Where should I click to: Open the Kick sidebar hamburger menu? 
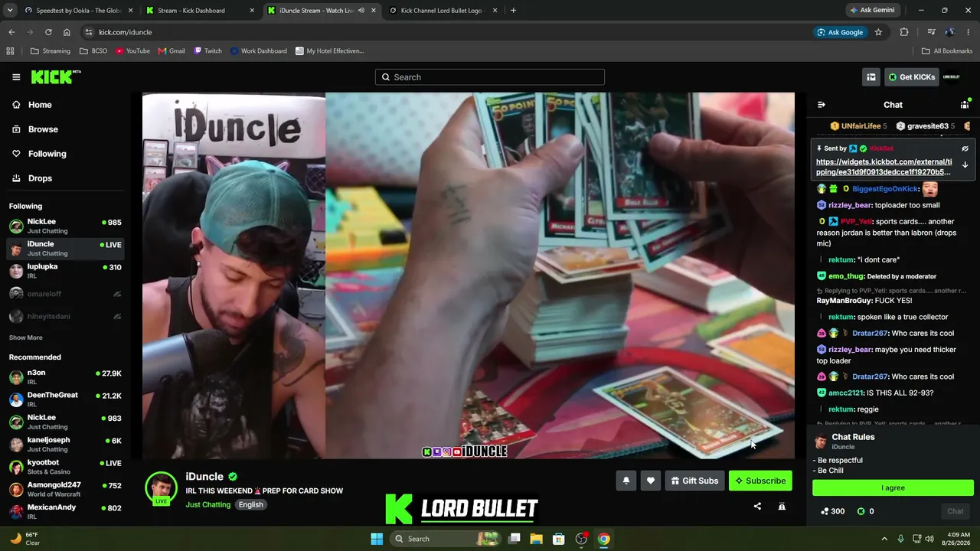pos(16,77)
